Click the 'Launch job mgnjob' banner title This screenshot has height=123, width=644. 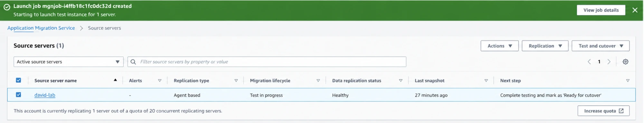72,6
